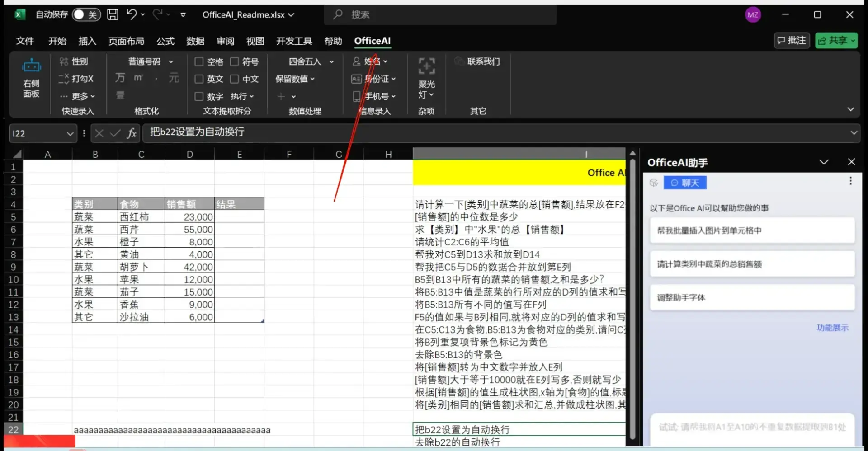Click the Save icon on quick access toolbar
This screenshot has width=868, height=451.
[112, 14]
